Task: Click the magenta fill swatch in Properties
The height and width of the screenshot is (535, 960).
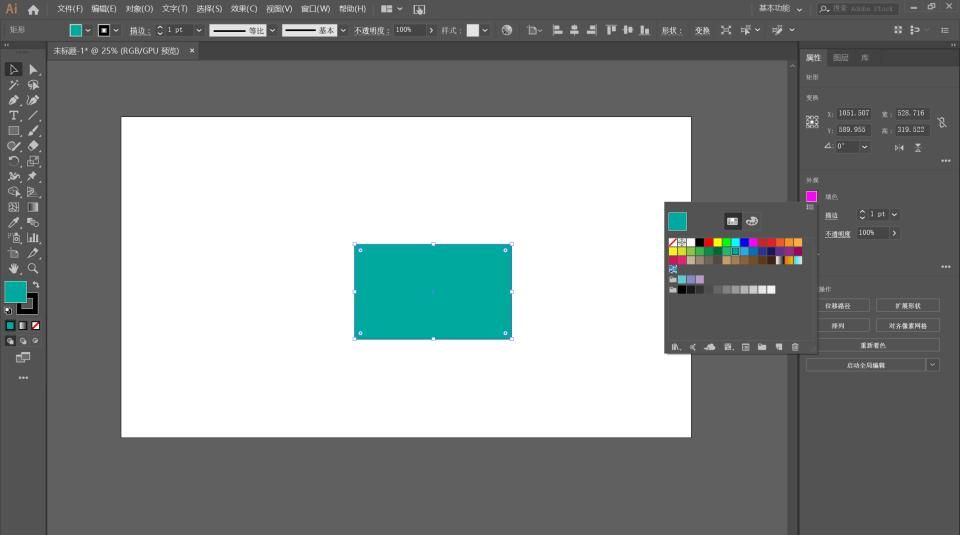Action: coord(811,196)
